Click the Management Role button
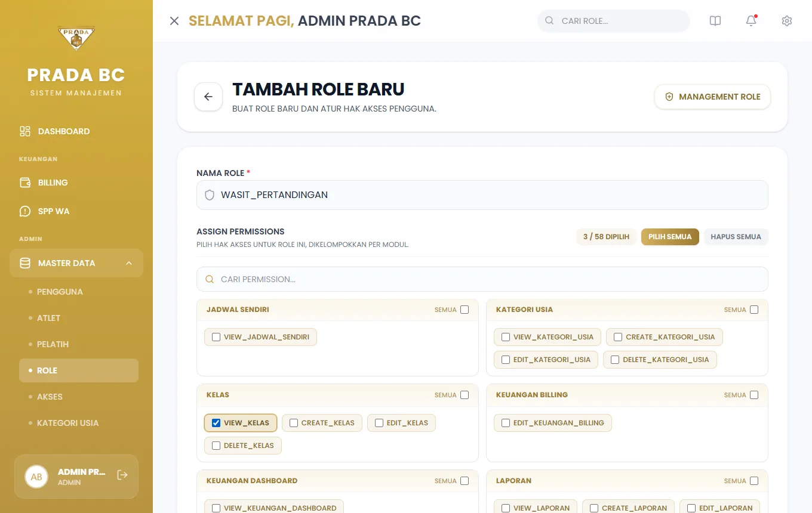Screen dimensions: 812x513 point(712,97)
